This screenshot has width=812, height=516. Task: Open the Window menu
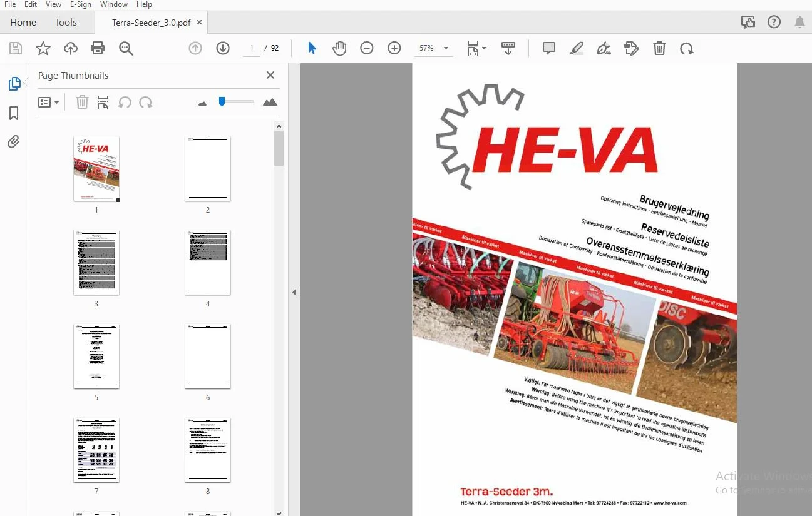click(x=114, y=4)
